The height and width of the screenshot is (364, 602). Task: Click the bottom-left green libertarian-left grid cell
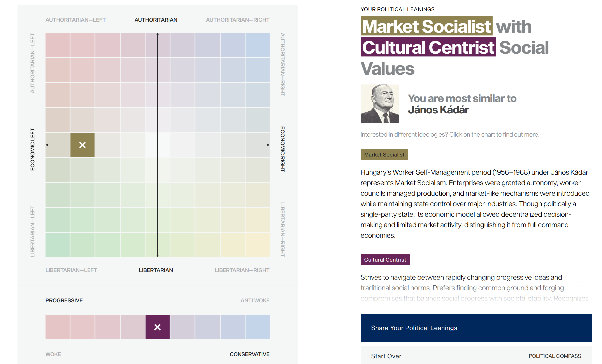coord(57,245)
